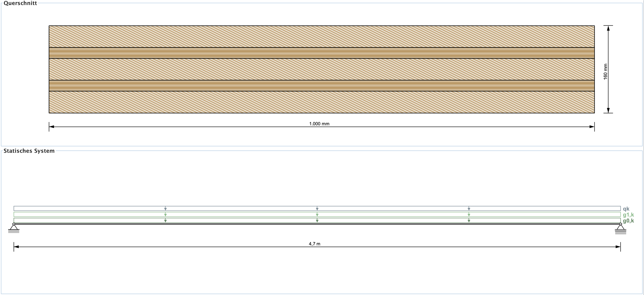The image size is (644, 295).
Task: Click the Querschnitt panel title
Action: tap(20, 3)
